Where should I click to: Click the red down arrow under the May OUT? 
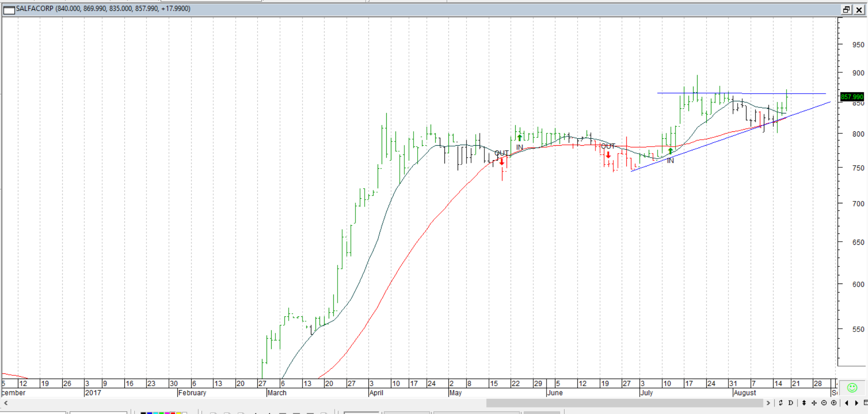pyautogui.click(x=502, y=162)
